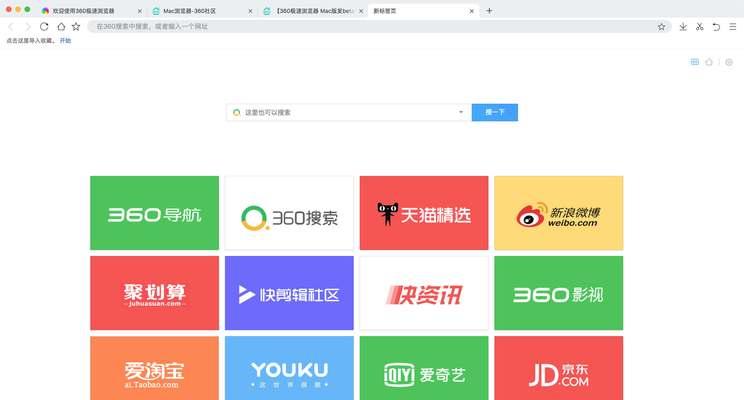
Task: Open the 360影视 tile
Action: tap(558, 293)
